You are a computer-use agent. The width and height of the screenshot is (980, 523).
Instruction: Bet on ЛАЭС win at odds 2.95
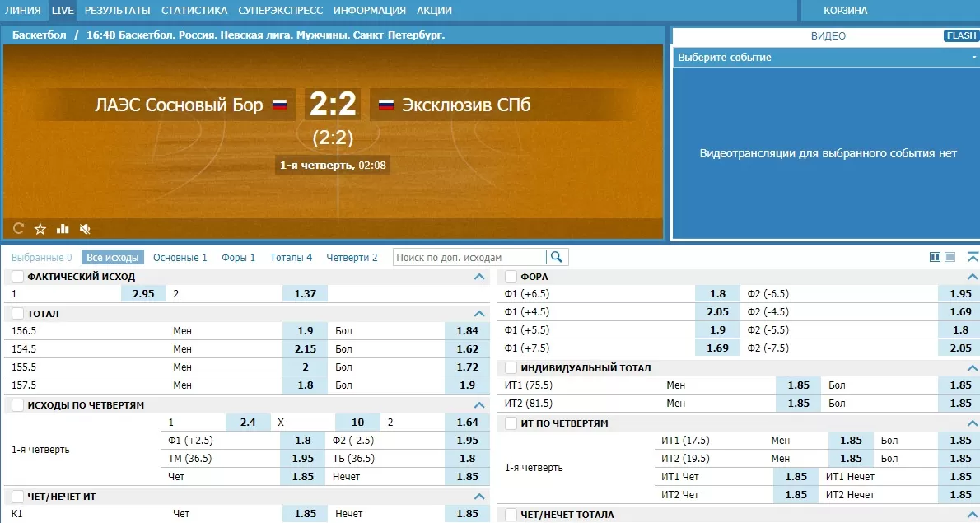[144, 293]
